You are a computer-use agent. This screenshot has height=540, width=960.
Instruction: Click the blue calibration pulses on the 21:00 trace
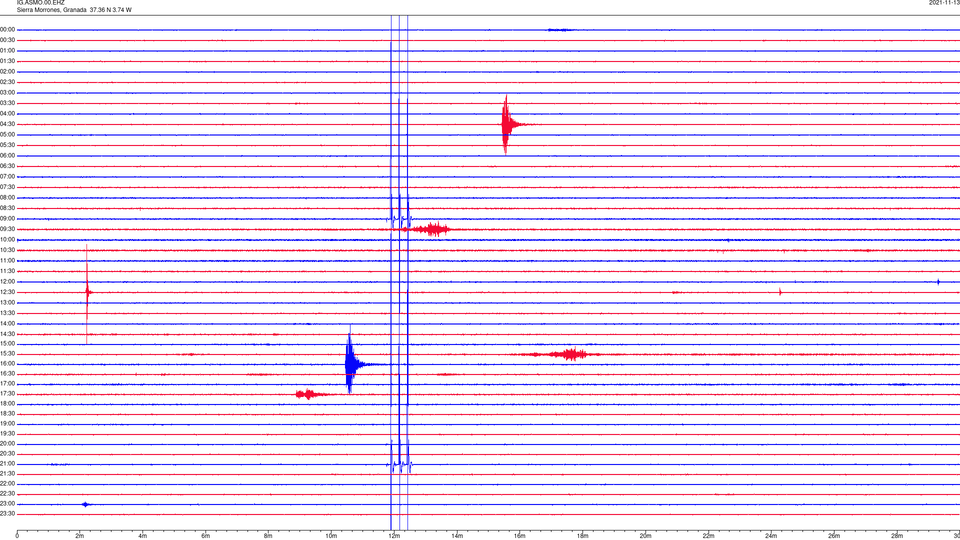click(400, 464)
